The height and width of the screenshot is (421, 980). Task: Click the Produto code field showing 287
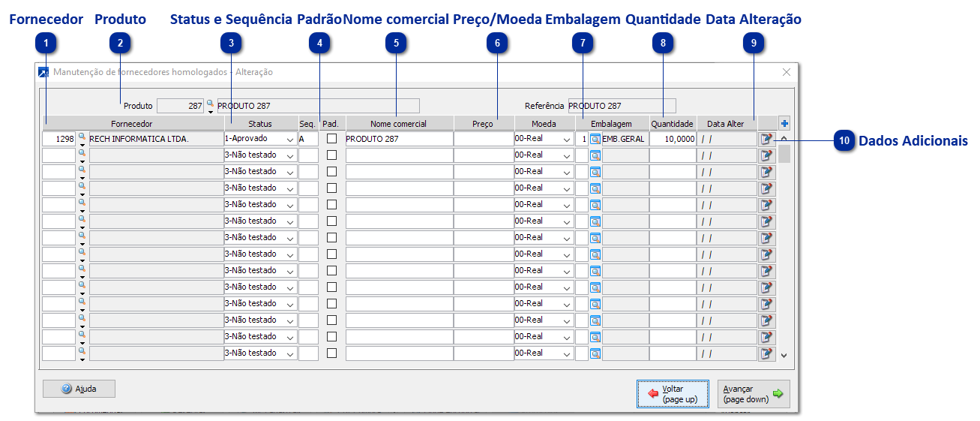point(181,106)
